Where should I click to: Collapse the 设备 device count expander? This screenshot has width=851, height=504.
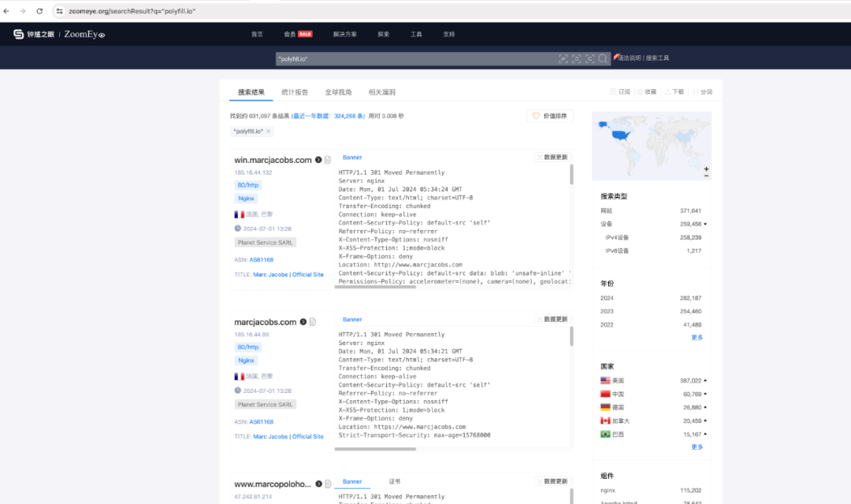705,224
